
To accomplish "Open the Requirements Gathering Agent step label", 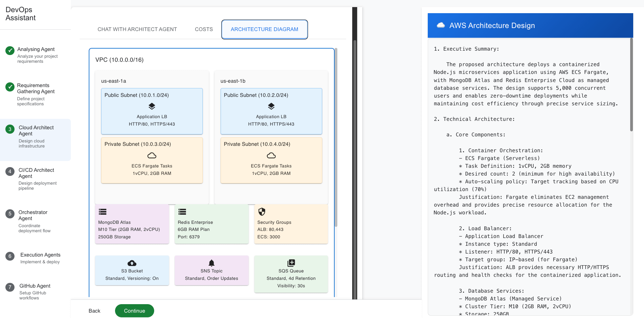I will 36,88.
